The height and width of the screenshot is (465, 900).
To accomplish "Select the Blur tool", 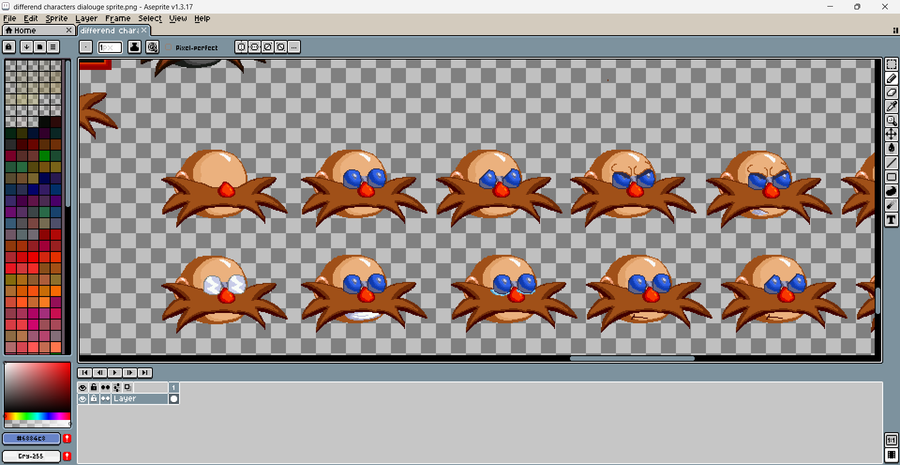I will [891, 204].
